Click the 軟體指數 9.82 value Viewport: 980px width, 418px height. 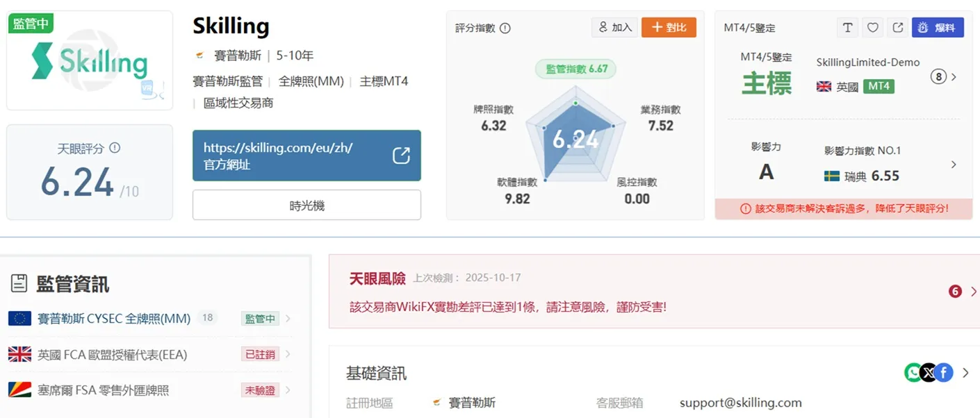(517, 199)
